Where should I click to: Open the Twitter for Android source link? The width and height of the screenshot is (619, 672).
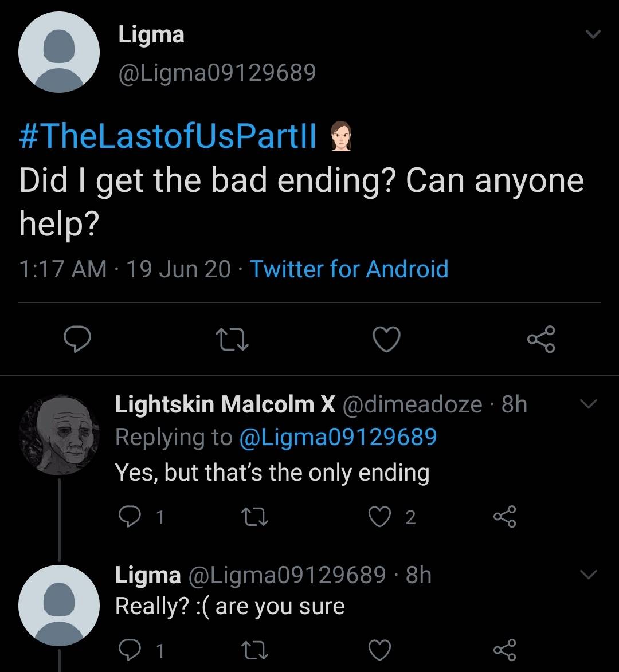tap(348, 269)
